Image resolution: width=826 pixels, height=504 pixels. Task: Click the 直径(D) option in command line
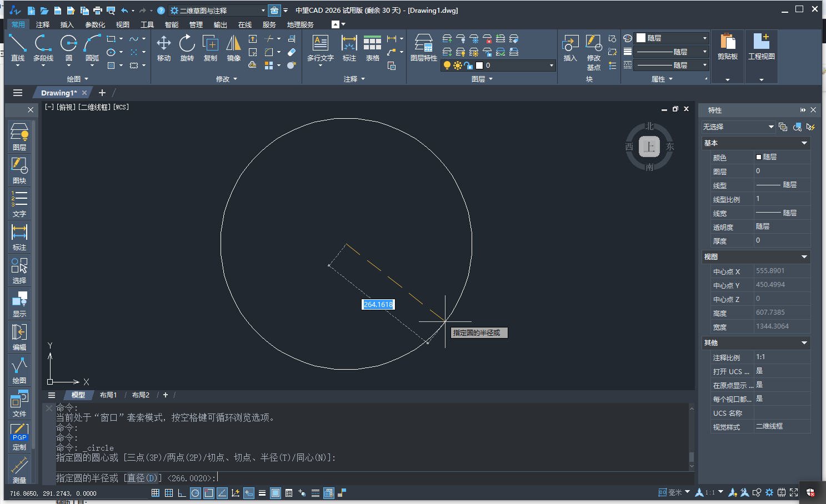click(142, 478)
